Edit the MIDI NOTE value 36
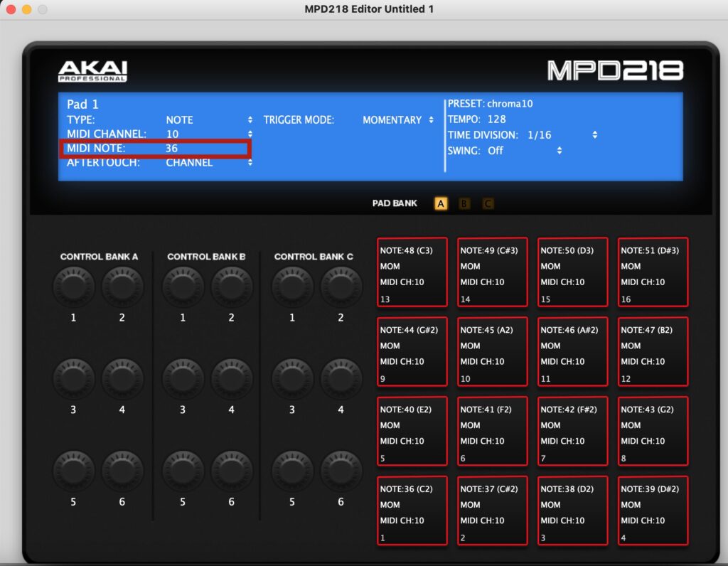This screenshot has height=566, width=728. click(x=171, y=148)
